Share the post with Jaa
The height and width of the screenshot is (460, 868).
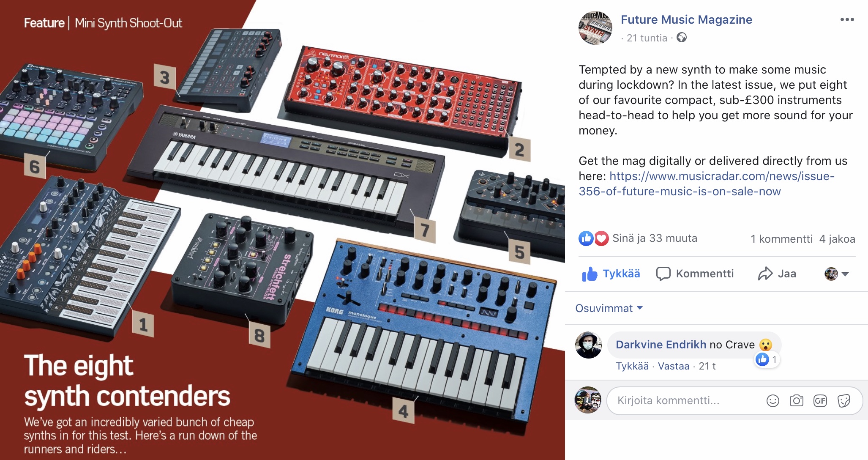(x=777, y=274)
